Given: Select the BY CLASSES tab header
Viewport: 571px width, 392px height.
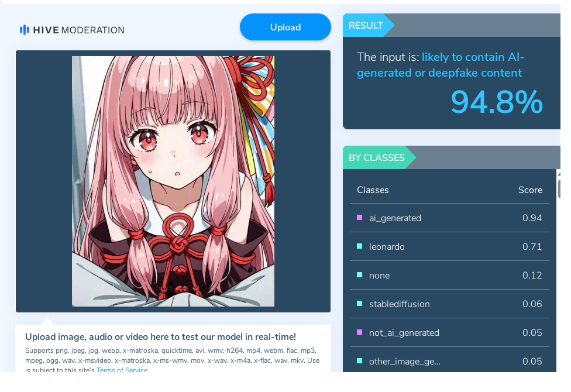Looking at the screenshot, I should [377, 157].
